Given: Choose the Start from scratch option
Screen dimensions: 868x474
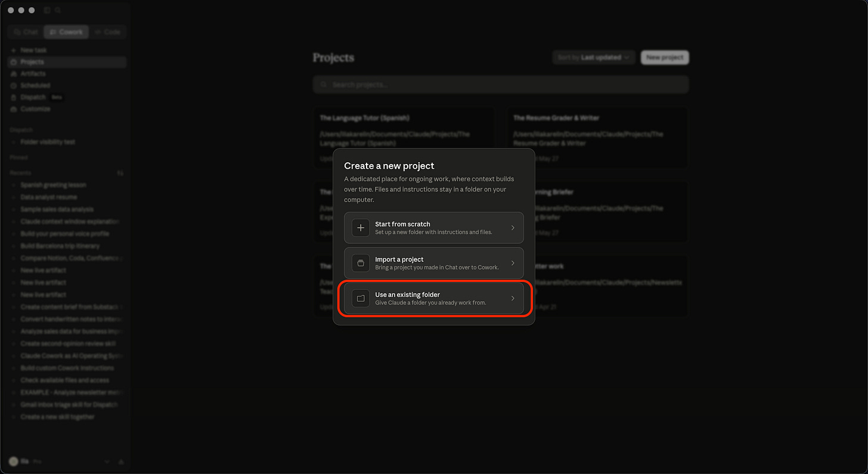Looking at the screenshot, I should click(x=433, y=228).
